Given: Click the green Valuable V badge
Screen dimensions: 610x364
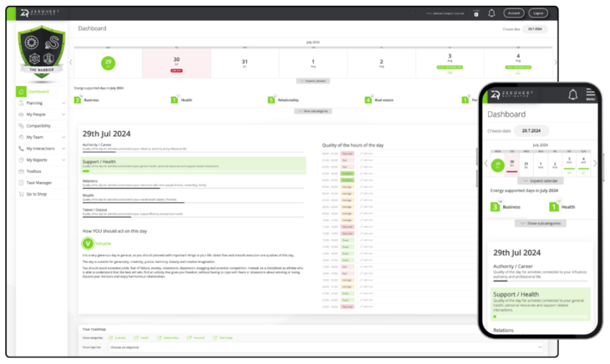Looking at the screenshot, I should point(88,243).
